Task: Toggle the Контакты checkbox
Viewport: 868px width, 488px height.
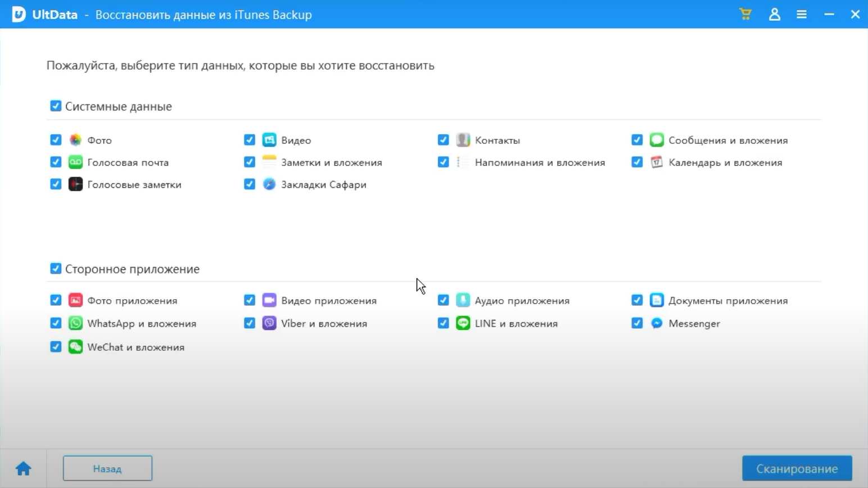Action: tap(444, 139)
